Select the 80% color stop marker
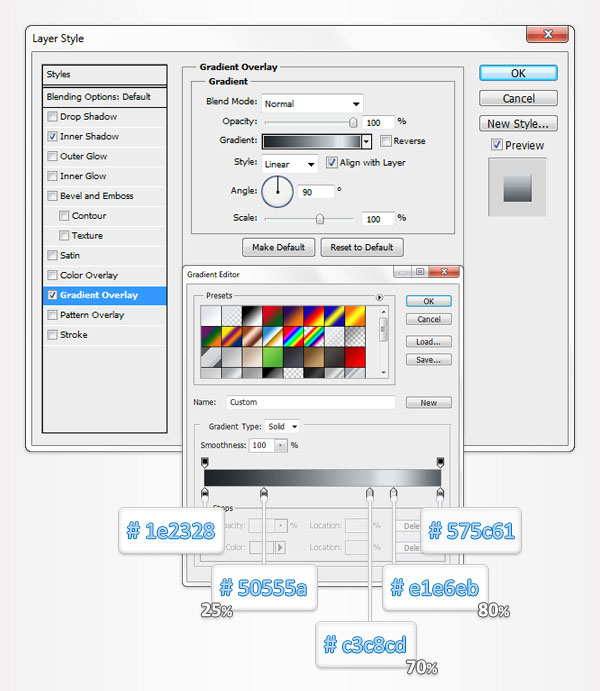 tap(393, 493)
